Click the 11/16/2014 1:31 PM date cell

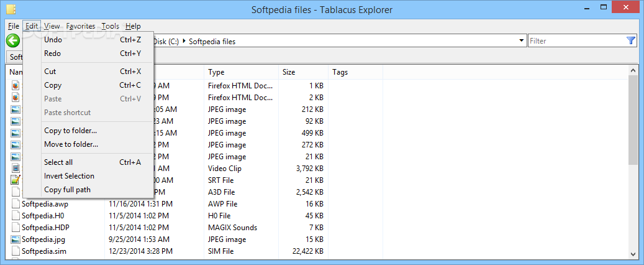[140, 203]
